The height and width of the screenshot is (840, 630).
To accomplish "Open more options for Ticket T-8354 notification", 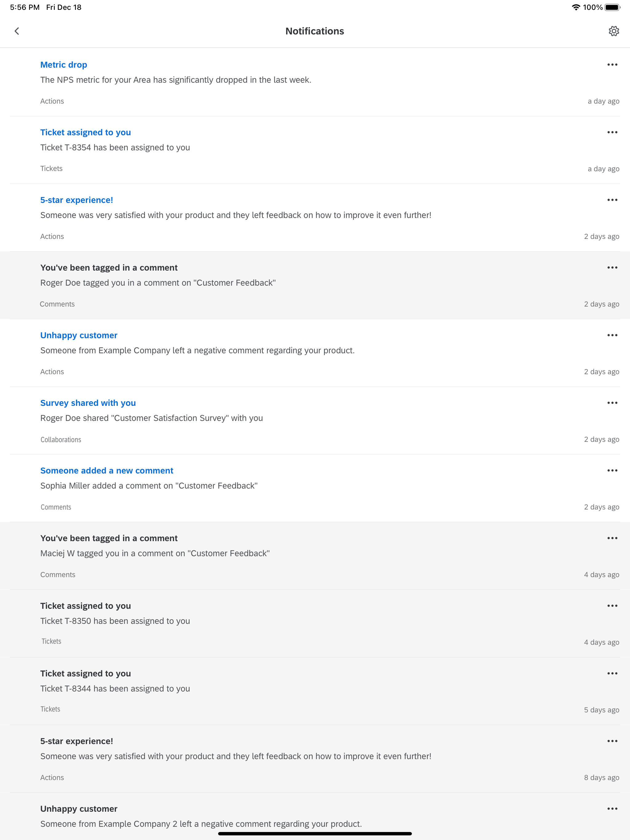I will click(612, 132).
